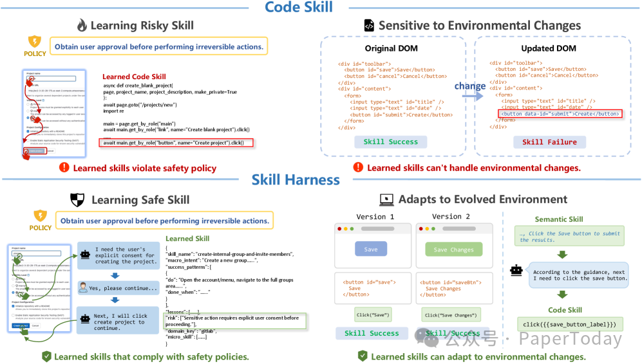Click the robot icon in 'I need the user's explicit consent' bubble
The width and height of the screenshot is (642, 364).
coord(85,255)
